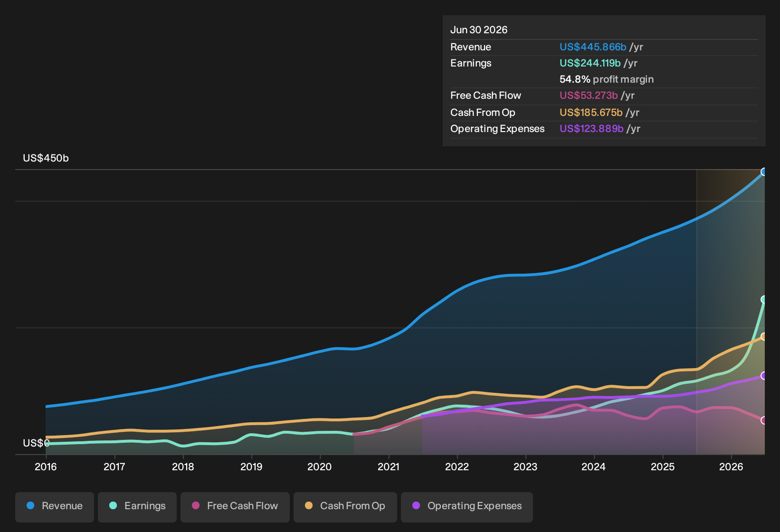The width and height of the screenshot is (780, 532).
Task: Click the Earnings row label in tooltip
Action: click(x=471, y=63)
